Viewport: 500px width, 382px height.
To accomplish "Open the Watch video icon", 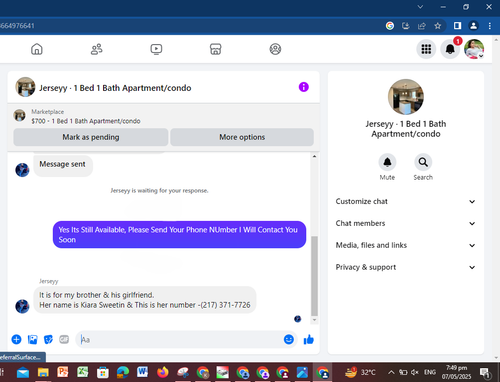I will pos(156,49).
